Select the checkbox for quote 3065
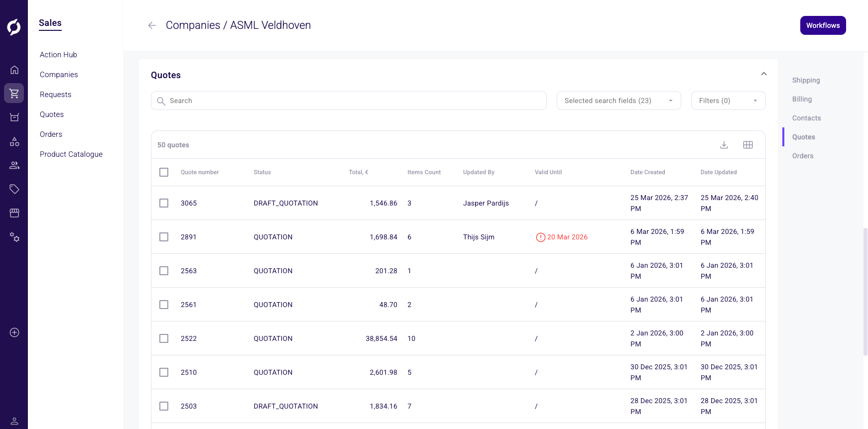Viewport: 868px width, 429px height. pos(164,203)
